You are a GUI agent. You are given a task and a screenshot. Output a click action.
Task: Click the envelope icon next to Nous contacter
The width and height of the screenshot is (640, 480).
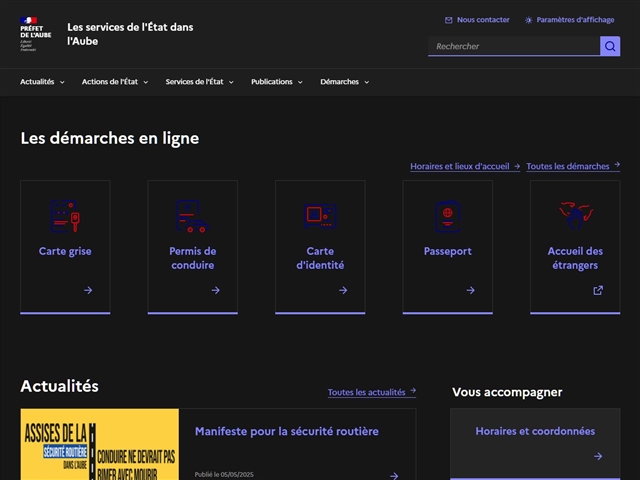(448, 20)
